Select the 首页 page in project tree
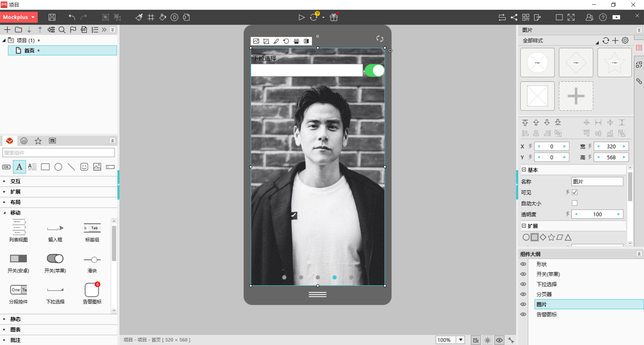This screenshot has height=345, width=644. coord(62,51)
